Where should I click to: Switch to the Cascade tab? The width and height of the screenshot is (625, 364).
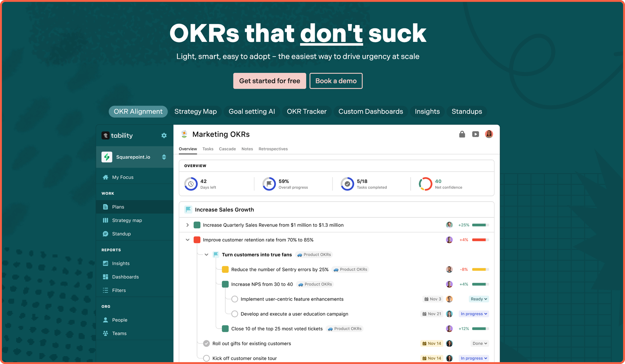coord(227,149)
